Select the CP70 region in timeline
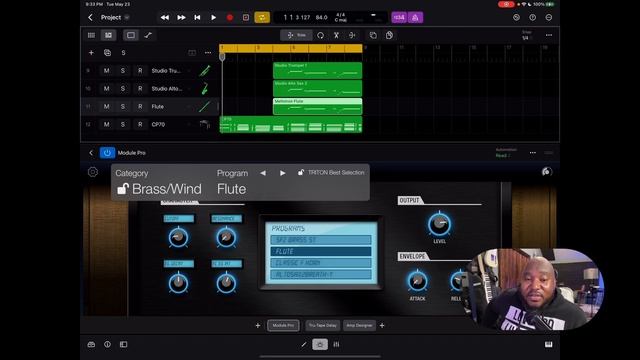This screenshot has width=640, height=360. point(291,124)
